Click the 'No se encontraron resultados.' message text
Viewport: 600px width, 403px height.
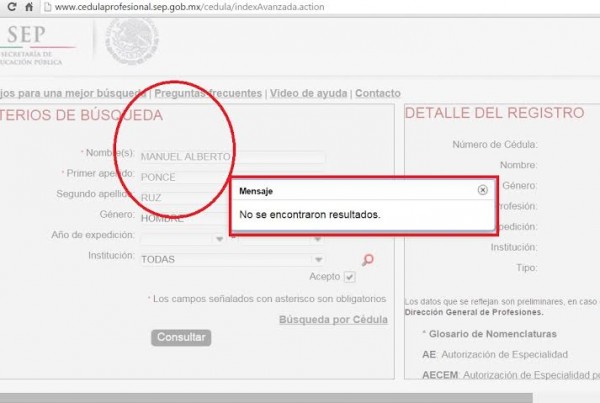pyautogui.click(x=310, y=215)
